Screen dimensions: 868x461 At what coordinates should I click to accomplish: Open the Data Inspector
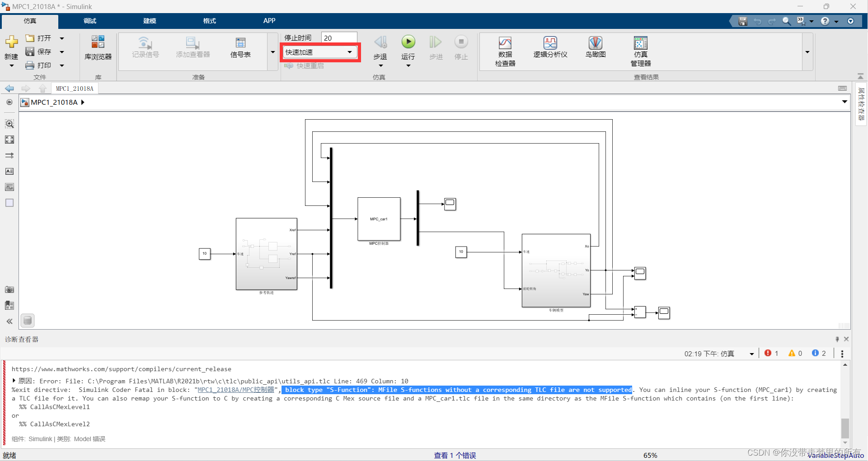[x=505, y=51]
